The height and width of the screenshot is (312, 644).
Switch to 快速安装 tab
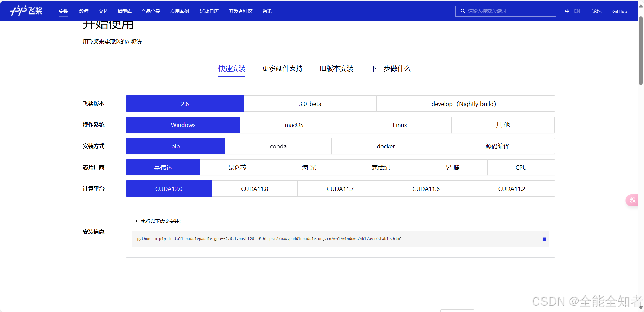click(232, 68)
